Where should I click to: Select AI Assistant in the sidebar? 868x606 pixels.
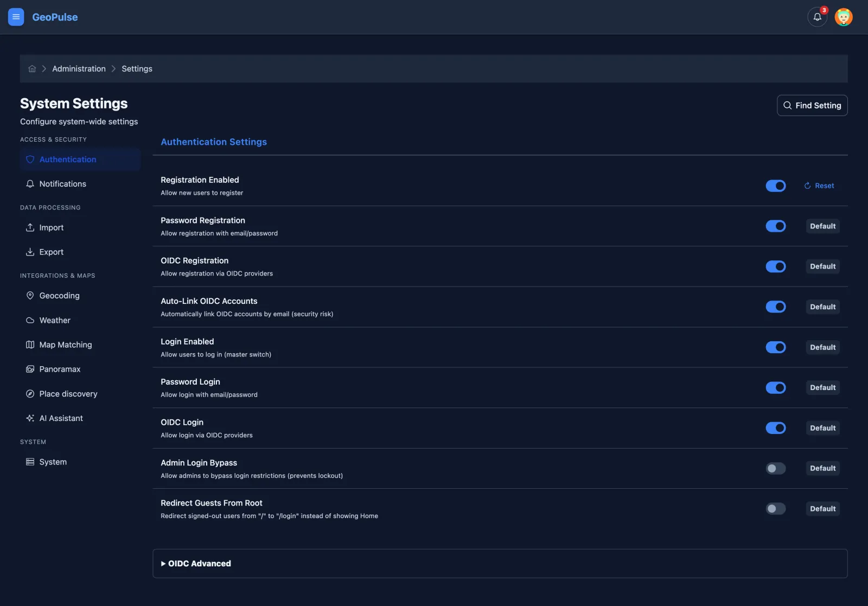point(80,418)
